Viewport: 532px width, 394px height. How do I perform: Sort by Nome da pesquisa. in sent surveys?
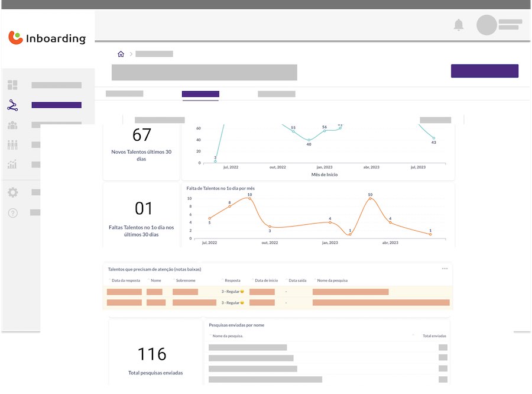[228, 336]
